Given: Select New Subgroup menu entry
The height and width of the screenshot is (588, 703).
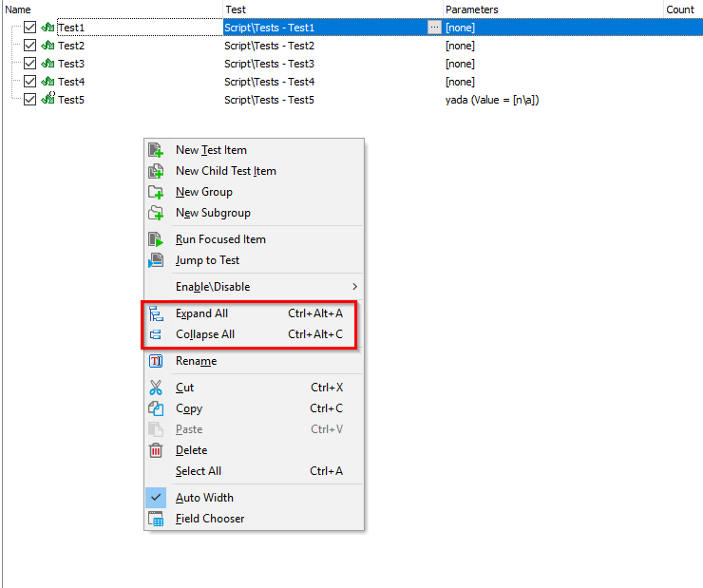Looking at the screenshot, I should pyautogui.click(x=213, y=213).
